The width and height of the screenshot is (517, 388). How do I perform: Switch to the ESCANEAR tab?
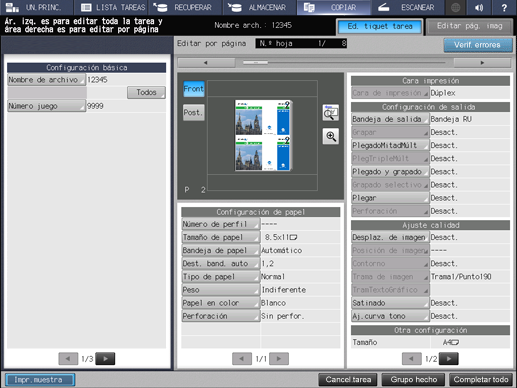click(408, 7)
